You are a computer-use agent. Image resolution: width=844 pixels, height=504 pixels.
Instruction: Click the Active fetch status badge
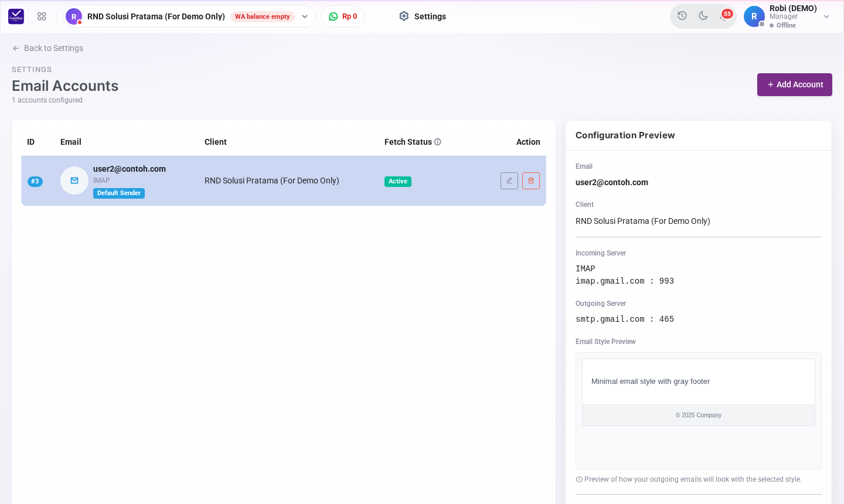click(x=398, y=181)
